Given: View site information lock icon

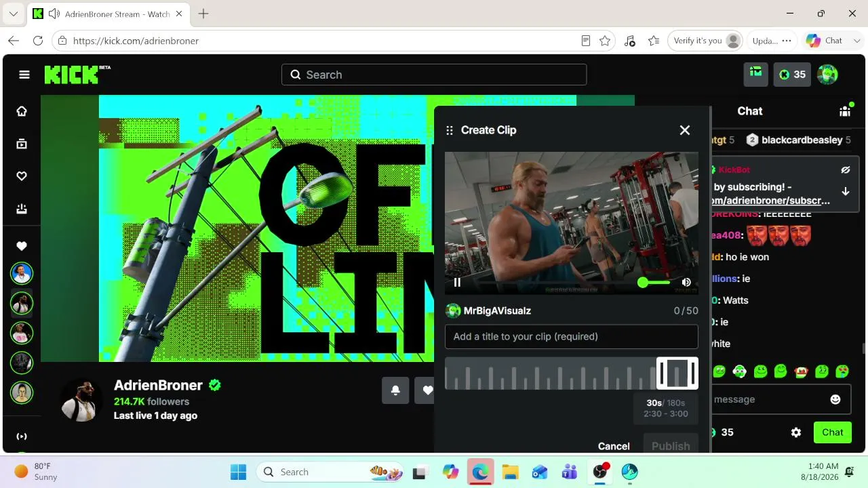Looking at the screenshot, I should point(62,41).
